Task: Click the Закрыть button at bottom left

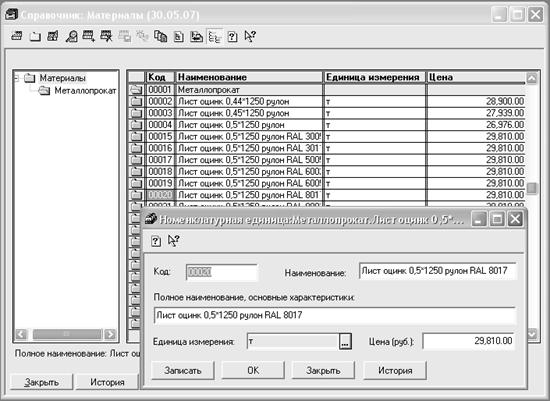Action: click(42, 382)
